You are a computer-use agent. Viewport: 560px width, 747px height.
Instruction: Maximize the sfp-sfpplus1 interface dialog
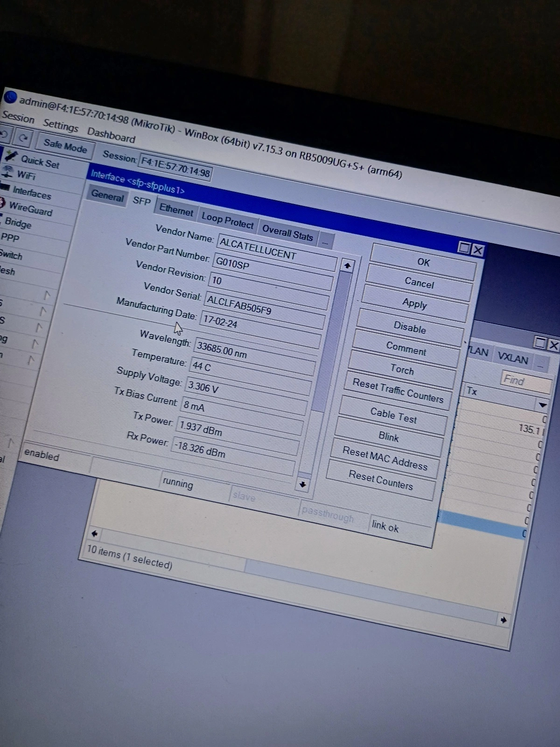[464, 247]
